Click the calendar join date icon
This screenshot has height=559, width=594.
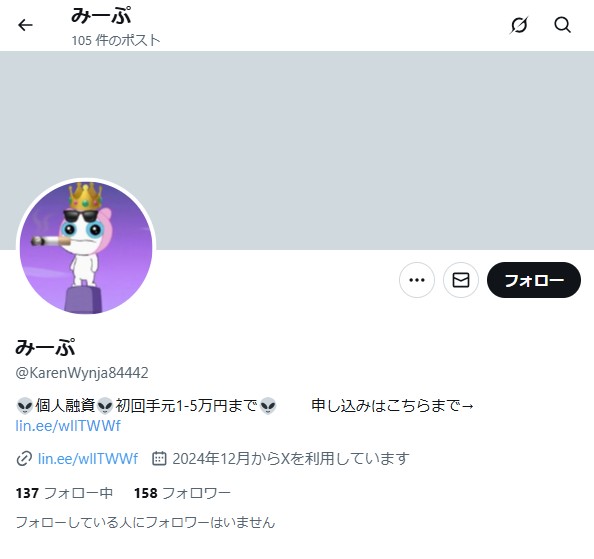(x=159, y=459)
